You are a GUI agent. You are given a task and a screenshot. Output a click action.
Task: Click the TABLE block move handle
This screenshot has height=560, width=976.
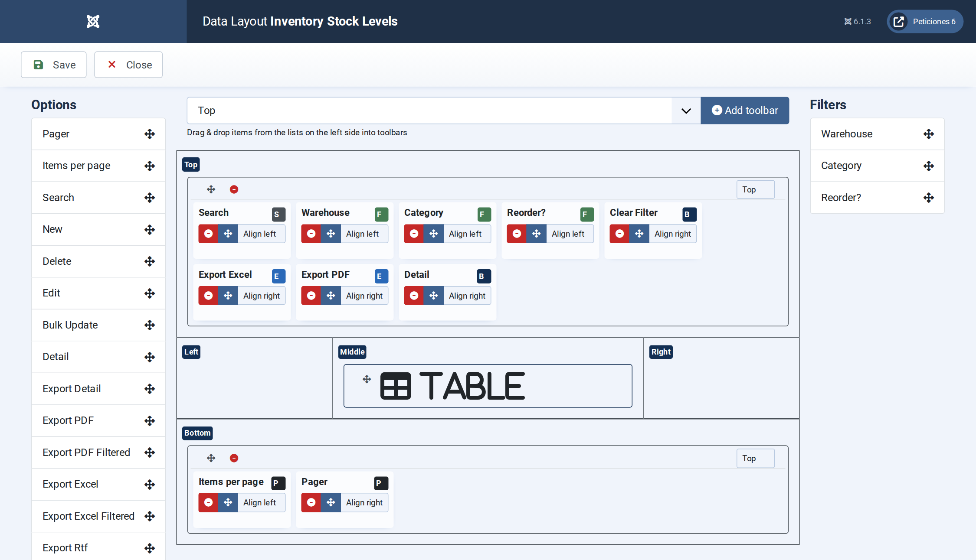[367, 379]
